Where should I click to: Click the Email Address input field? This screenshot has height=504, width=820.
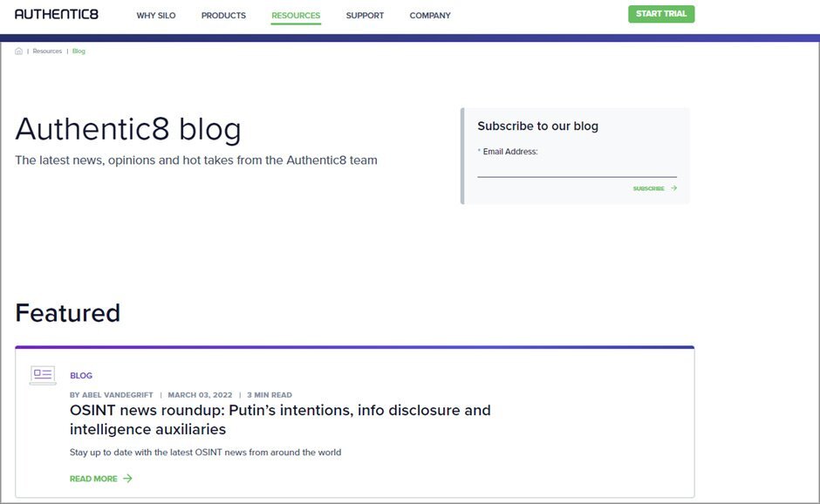(x=576, y=171)
